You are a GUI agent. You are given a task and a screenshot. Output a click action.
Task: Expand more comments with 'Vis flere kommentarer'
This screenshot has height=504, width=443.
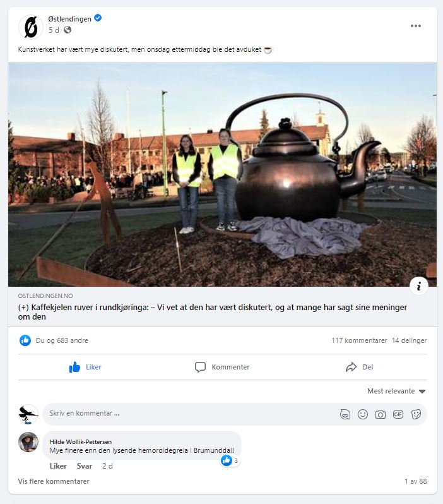[54, 481]
